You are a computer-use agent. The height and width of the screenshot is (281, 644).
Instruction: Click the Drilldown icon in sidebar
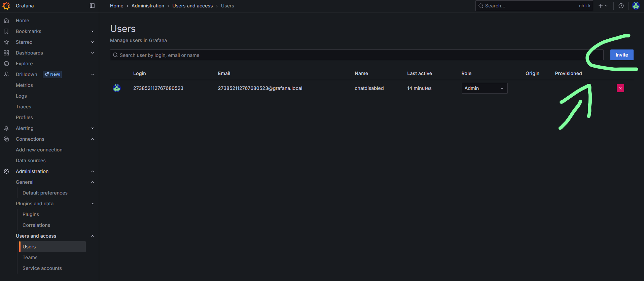pos(6,74)
